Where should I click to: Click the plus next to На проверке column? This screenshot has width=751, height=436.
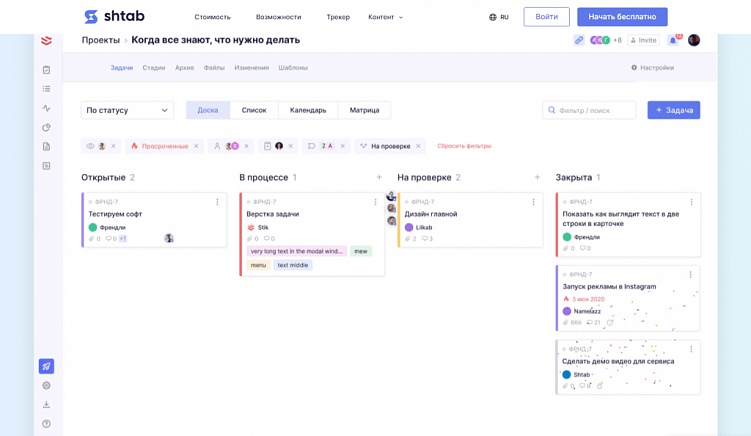pos(537,177)
